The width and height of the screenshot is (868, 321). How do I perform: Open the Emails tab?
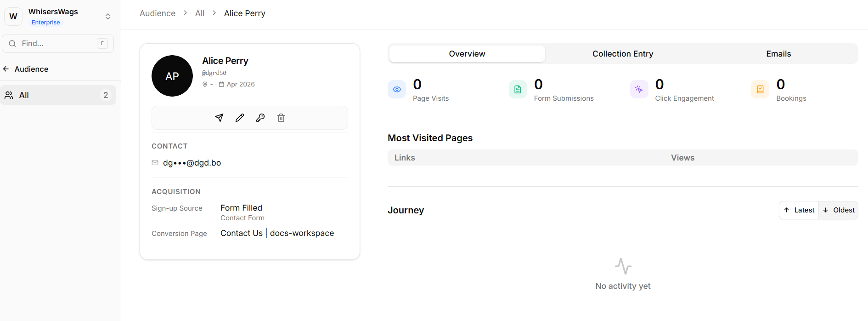coord(778,54)
